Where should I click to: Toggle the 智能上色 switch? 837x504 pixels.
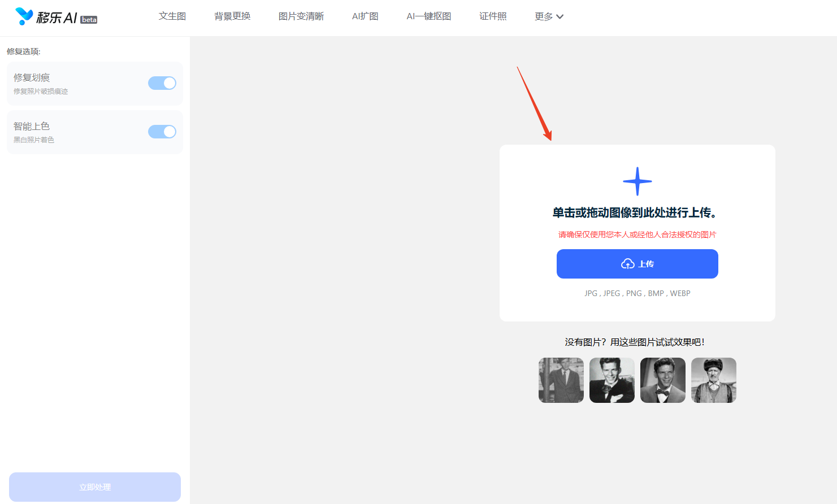(x=162, y=132)
